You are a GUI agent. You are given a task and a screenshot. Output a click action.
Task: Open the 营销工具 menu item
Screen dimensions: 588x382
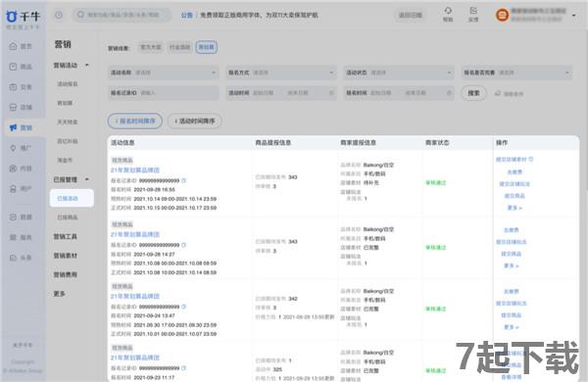click(66, 236)
